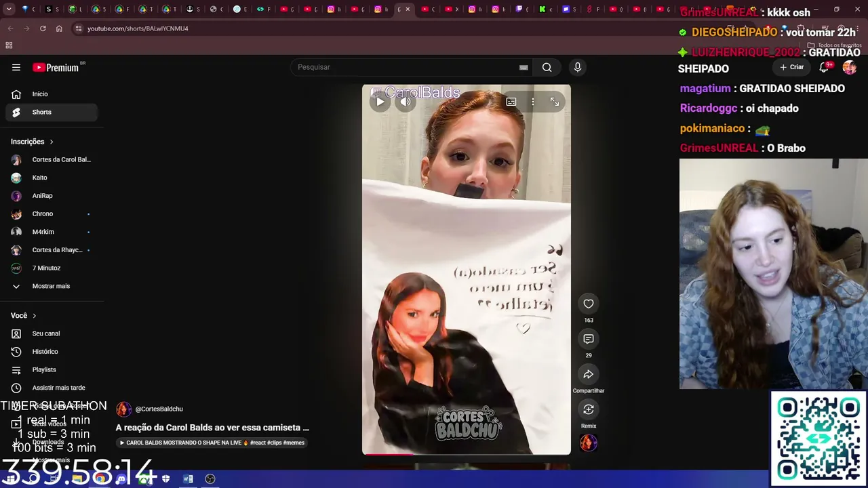Image resolution: width=868 pixels, height=488 pixels.
Task: Open the M4rkim channel subscription
Action: pyautogui.click(x=52, y=232)
